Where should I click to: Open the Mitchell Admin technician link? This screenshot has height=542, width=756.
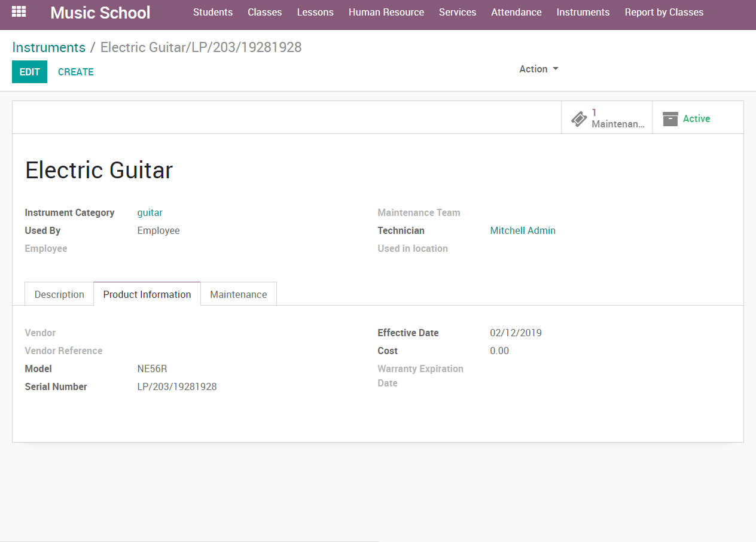pos(523,230)
